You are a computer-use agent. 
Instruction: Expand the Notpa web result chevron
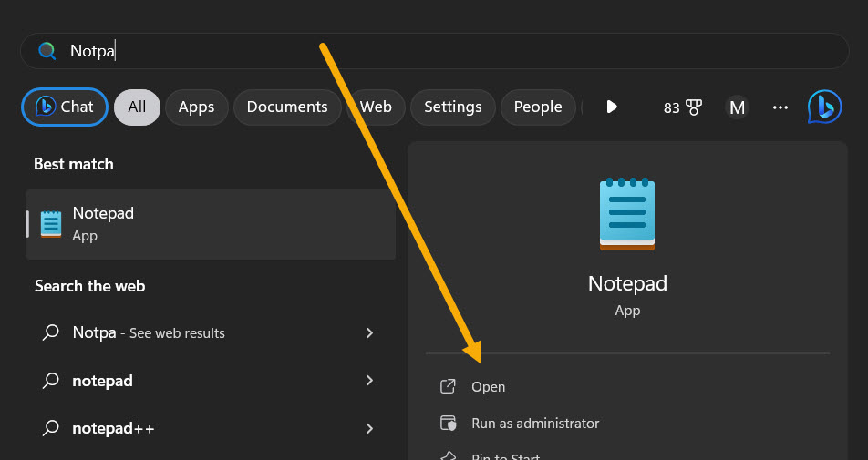369,332
